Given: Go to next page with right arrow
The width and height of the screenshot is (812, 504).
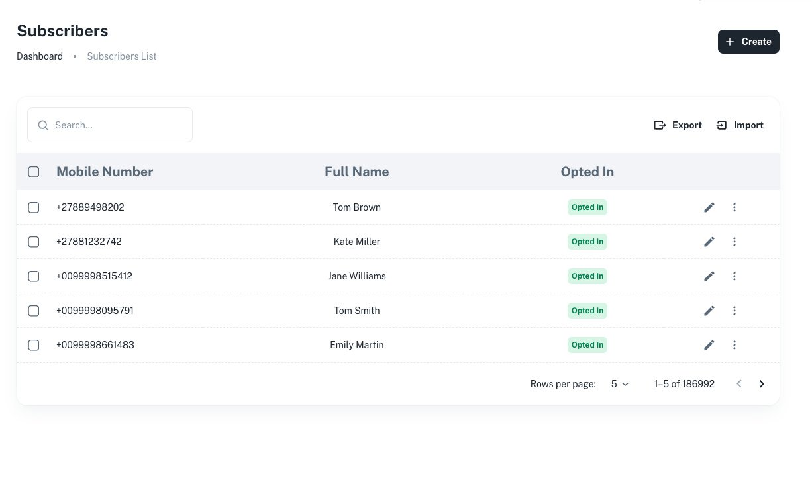Looking at the screenshot, I should tap(762, 384).
